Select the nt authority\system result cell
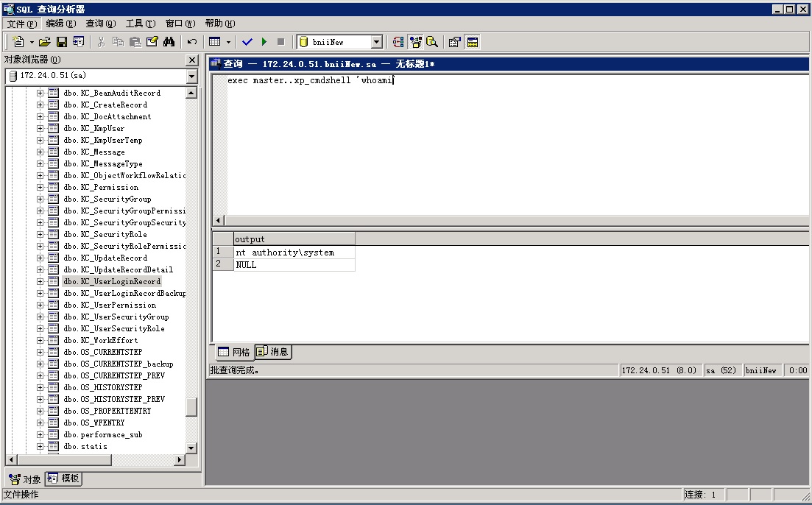This screenshot has height=505, width=812. (294, 252)
